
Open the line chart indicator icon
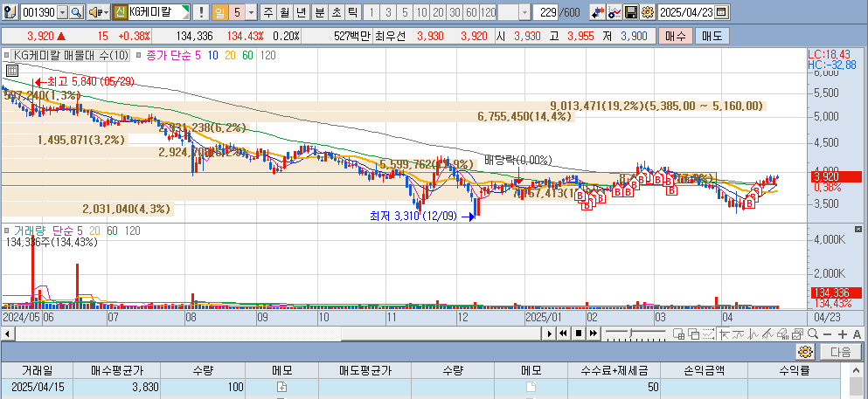614,11
